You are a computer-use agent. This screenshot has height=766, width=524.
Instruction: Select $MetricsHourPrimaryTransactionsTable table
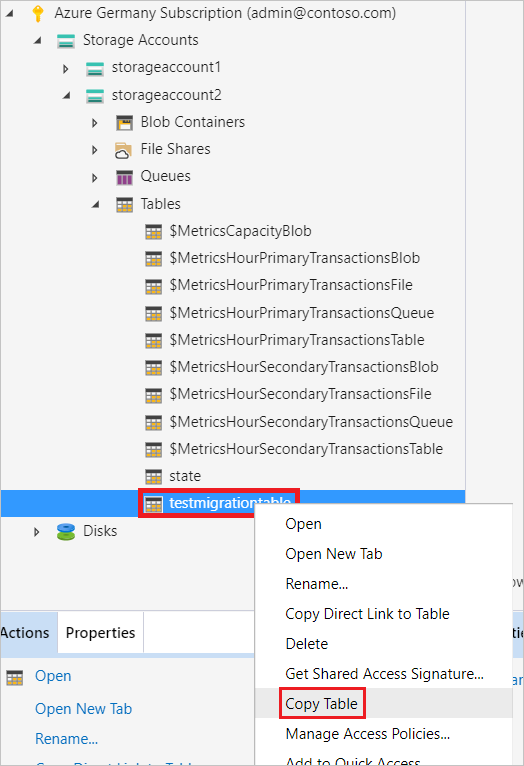click(x=296, y=340)
